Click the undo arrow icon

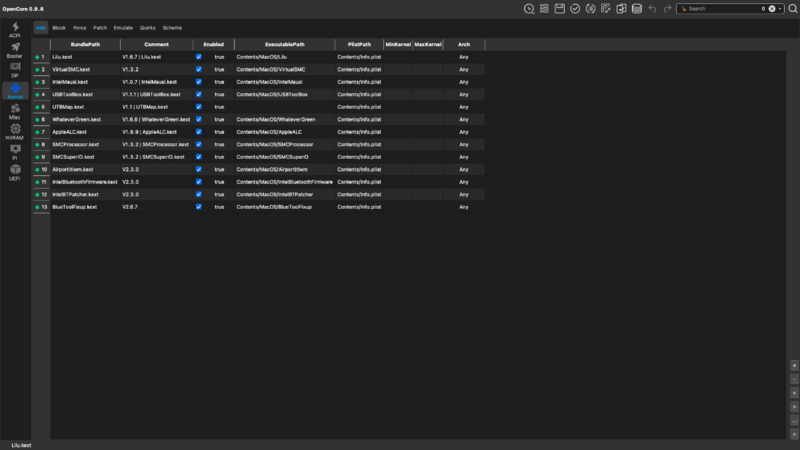point(652,9)
